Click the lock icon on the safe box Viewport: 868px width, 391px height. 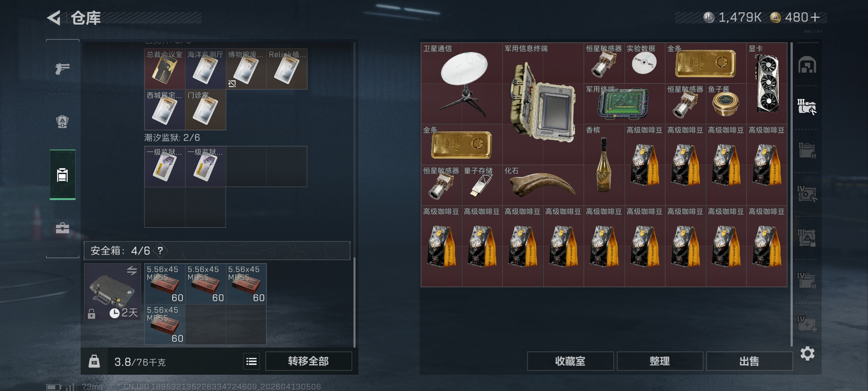92,314
